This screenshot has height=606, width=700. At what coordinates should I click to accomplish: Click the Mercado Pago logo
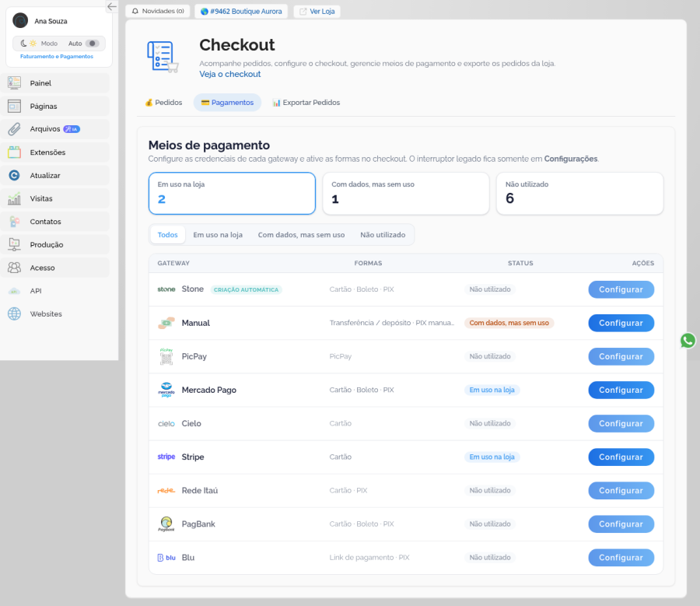[x=166, y=390]
